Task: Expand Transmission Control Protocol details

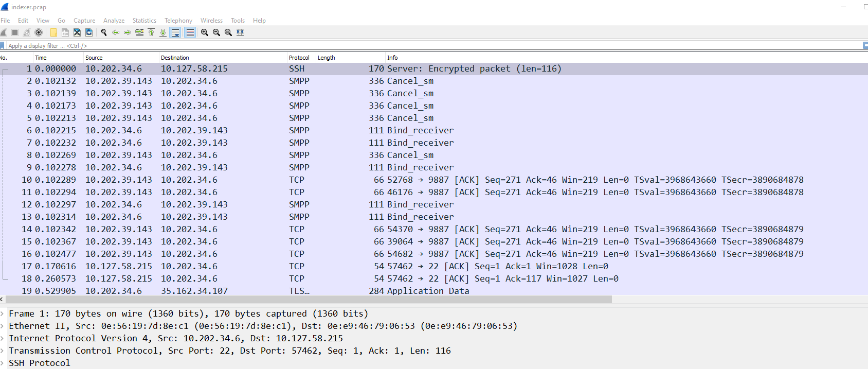Action: point(3,351)
